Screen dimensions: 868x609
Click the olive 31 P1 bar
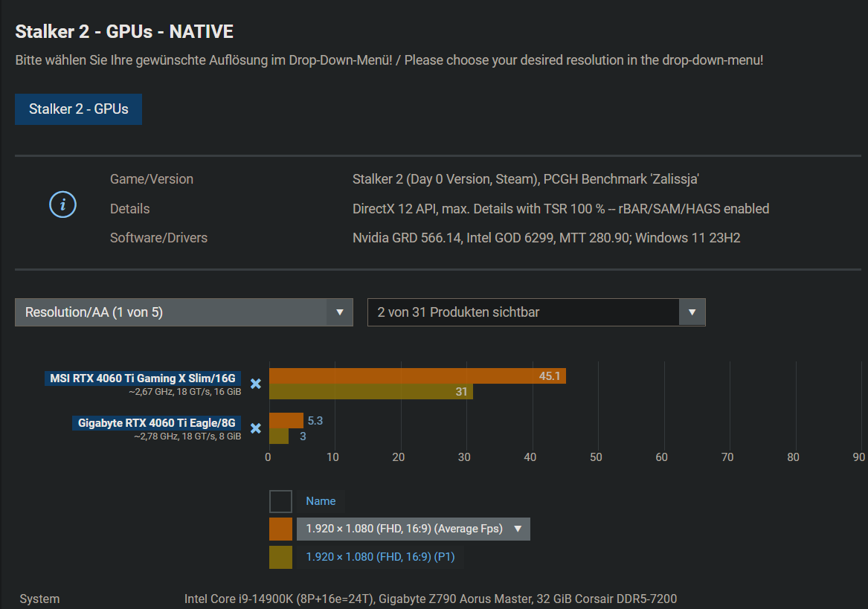(x=370, y=392)
